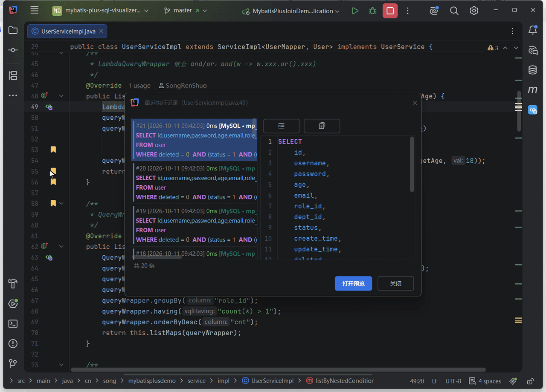This screenshot has height=392, width=546.
Task: Open the Git tool window
Action: [13, 363]
